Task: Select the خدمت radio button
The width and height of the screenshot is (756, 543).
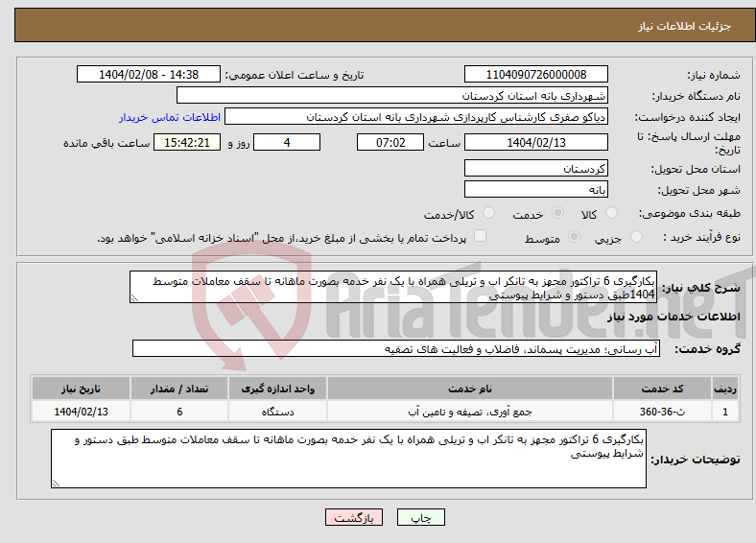Action: [557, 213]
